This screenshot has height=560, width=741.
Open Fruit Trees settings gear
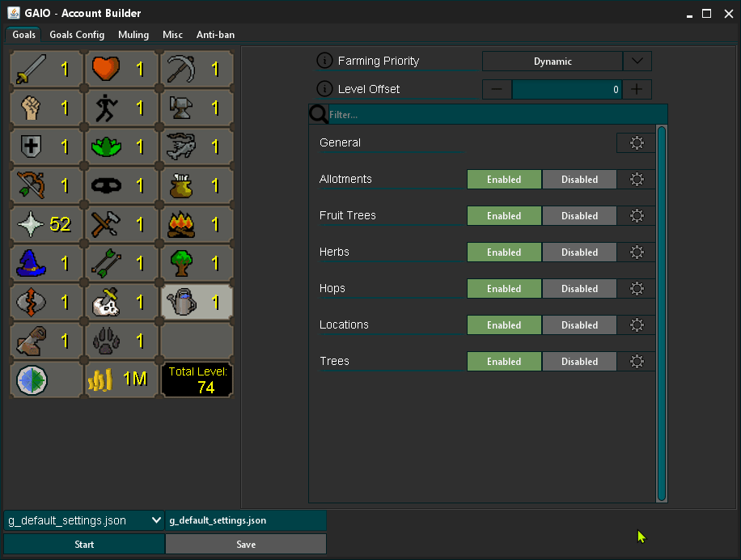coord(637,215)
